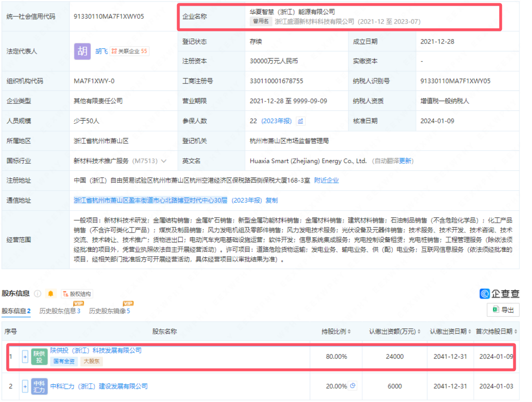Image resolution: width=532 pixels, height=402 pixels.
Task: Expand the plus button for 陕供投 row
Action: pos(25,357)
